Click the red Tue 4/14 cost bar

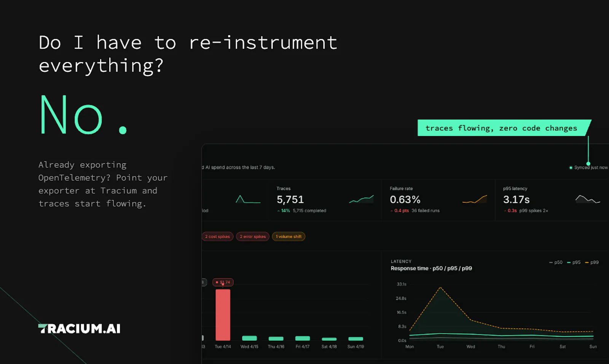coord(223,315)
